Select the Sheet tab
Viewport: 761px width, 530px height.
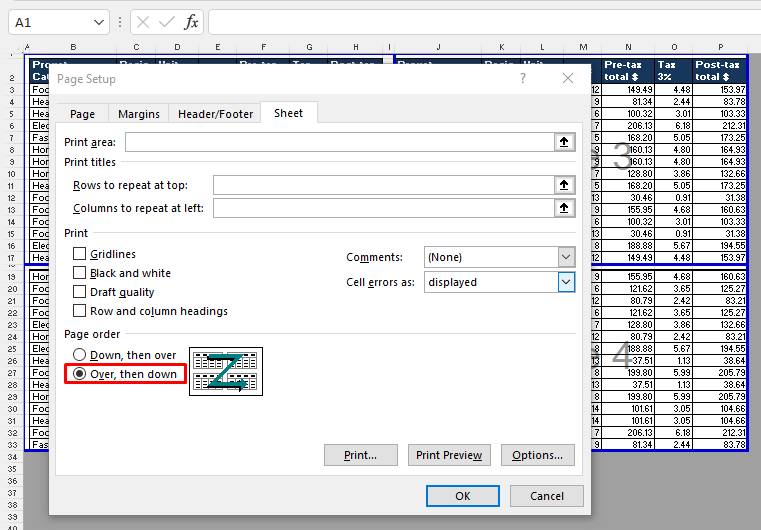[288, 113]
